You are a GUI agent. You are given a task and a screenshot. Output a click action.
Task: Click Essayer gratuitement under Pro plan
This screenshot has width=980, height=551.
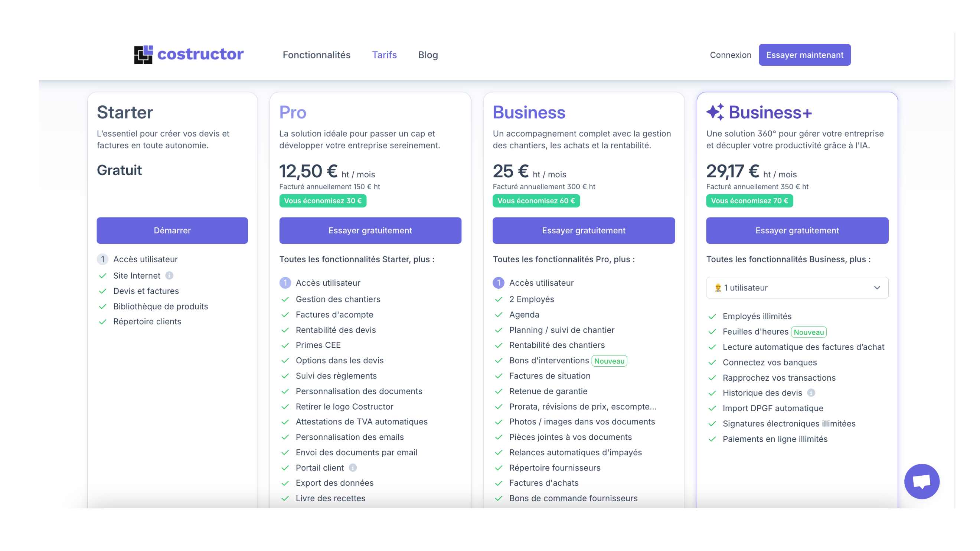370,230
